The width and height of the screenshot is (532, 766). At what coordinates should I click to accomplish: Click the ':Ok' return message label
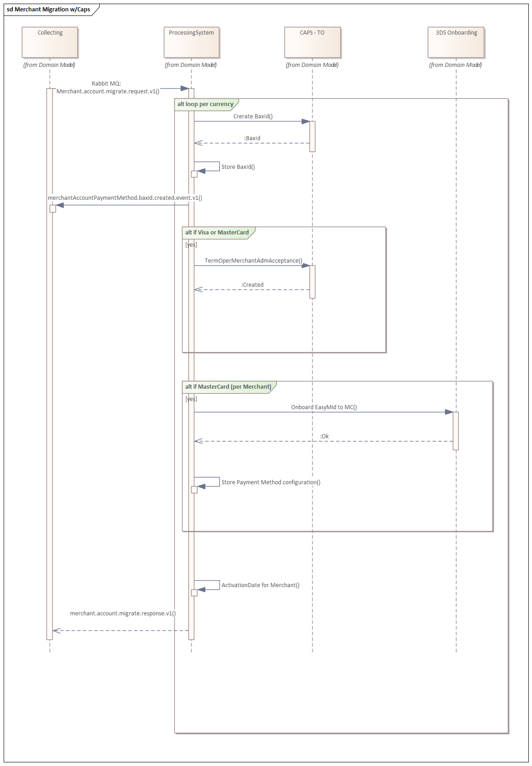(x=324, y=436)
